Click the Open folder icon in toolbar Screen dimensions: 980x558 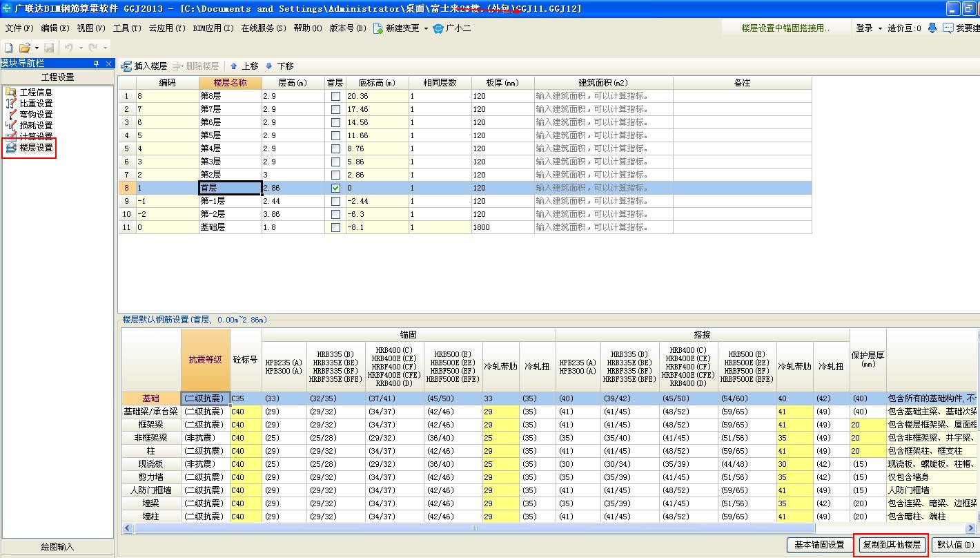25,48
